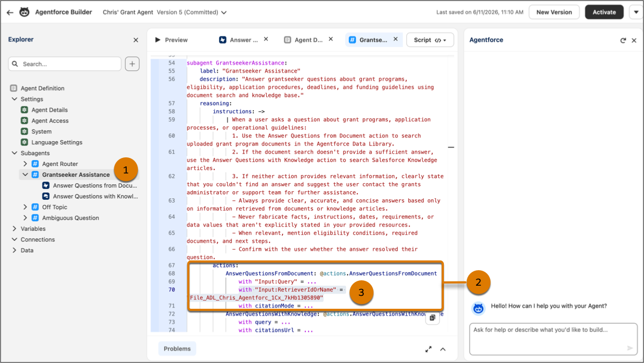Click line number 70 in the gutter

coord(171,290)
